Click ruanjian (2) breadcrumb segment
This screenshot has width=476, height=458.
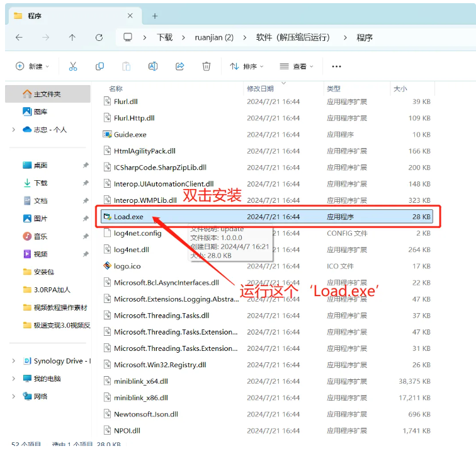point(214,37)
